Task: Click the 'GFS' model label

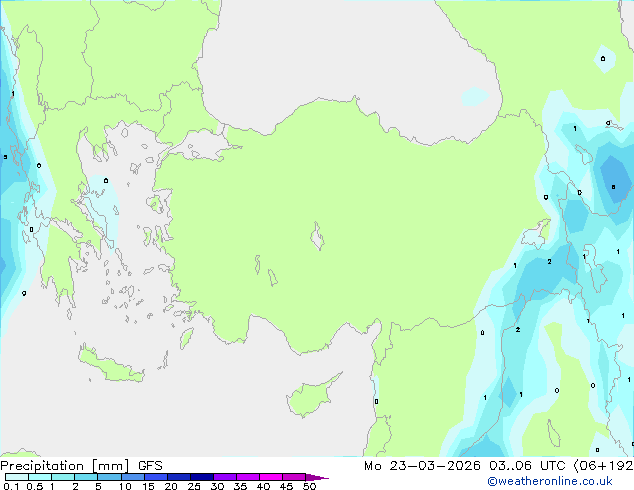Action: coord(150,466)
